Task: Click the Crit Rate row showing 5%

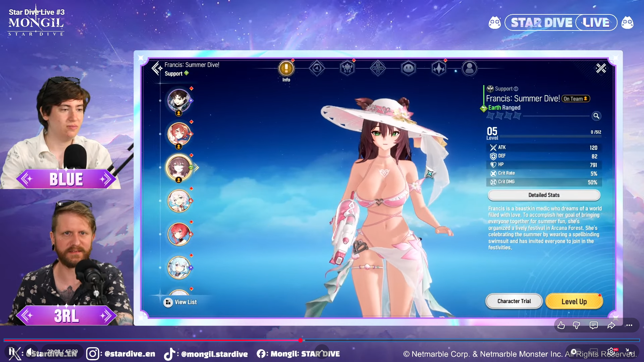Action: 544,173
